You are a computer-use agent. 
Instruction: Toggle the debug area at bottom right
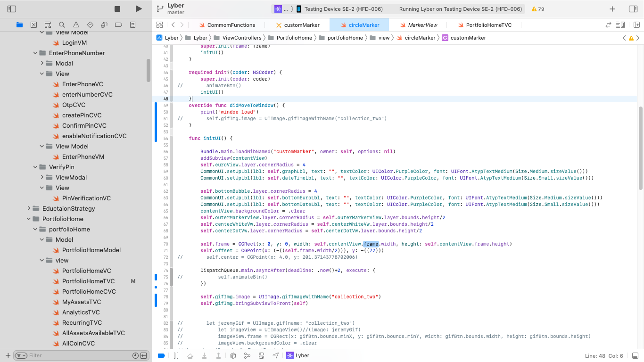[x=635, y=355]
